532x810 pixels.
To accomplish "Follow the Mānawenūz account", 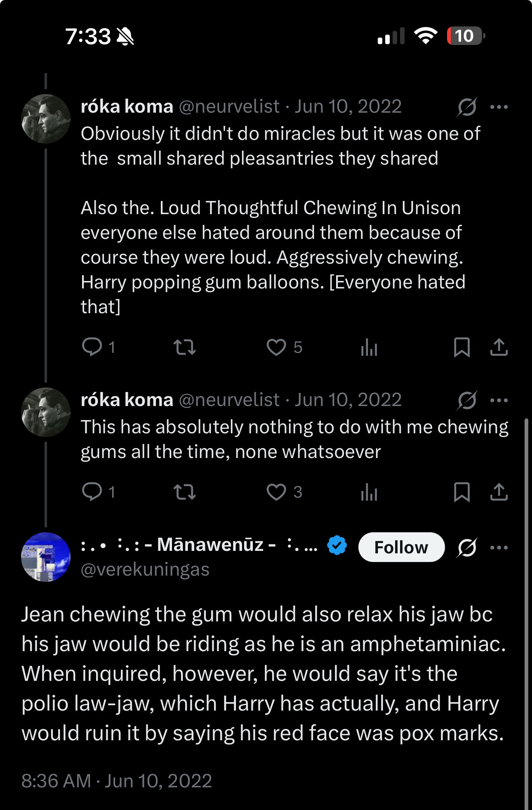I will (x=401, y=547).
